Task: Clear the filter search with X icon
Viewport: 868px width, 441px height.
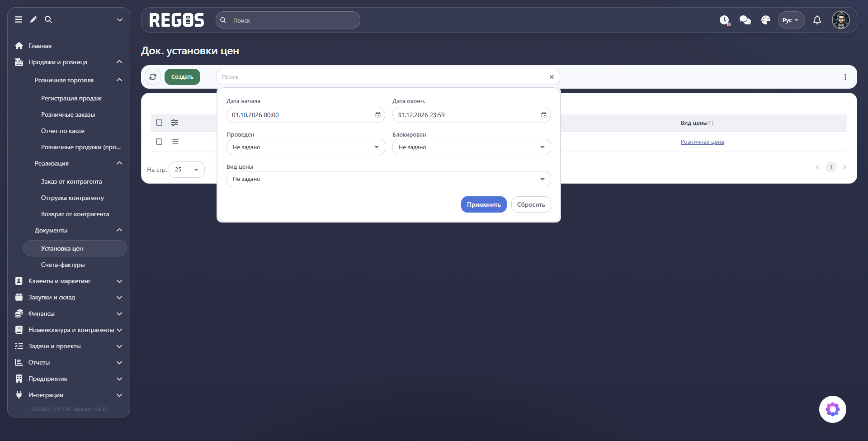Action: pyautogui.click(x=552, y=77)
